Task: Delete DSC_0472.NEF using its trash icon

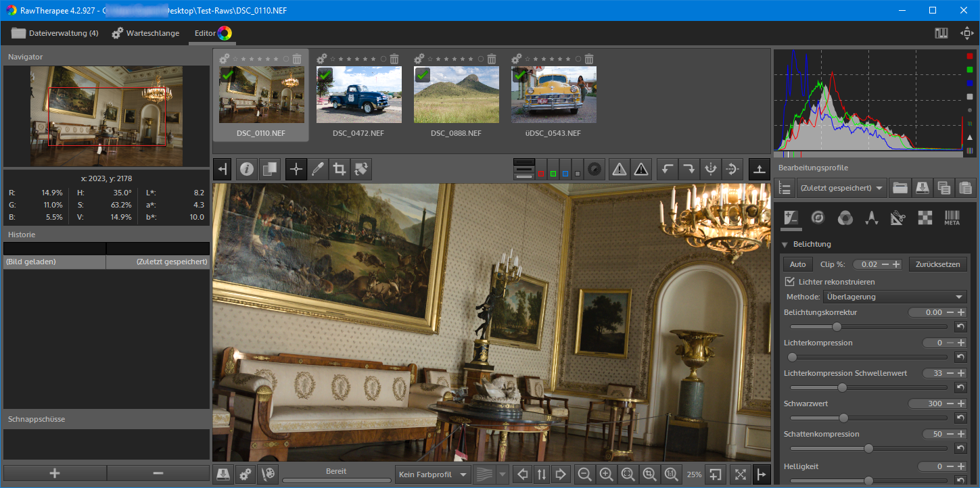Action: pos(394,59)
